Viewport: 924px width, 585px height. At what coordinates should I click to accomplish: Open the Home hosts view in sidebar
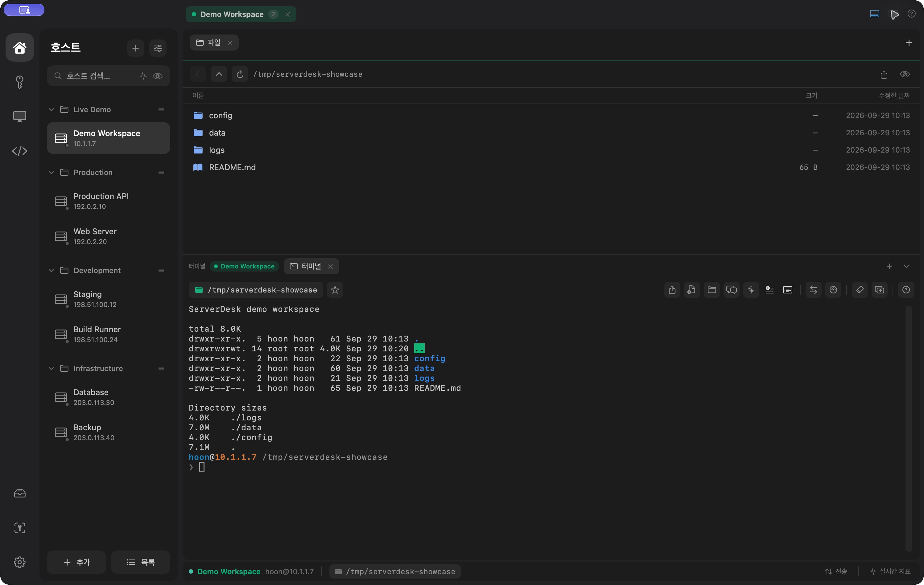(19, 47)
